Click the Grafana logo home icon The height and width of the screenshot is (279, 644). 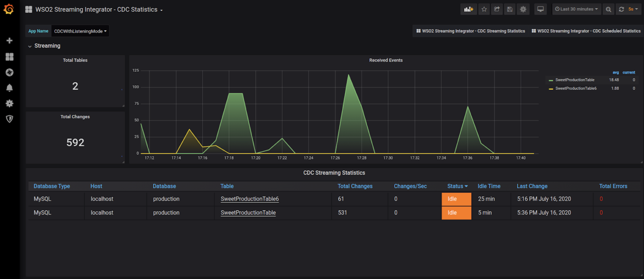click(x=9, y=9)
